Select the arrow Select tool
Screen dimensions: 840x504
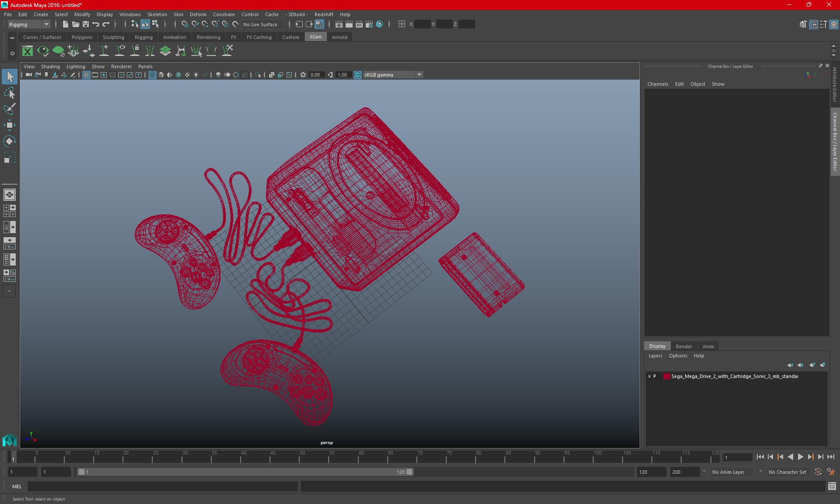pos(10,77)
